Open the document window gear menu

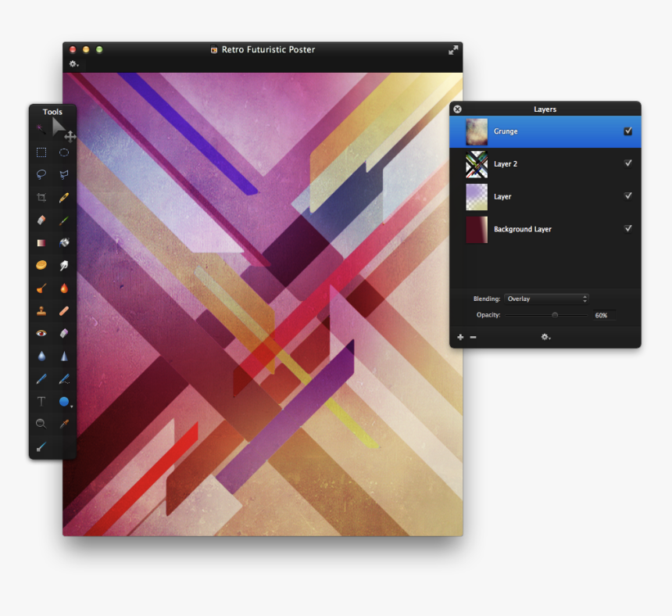tap(74, 64)
